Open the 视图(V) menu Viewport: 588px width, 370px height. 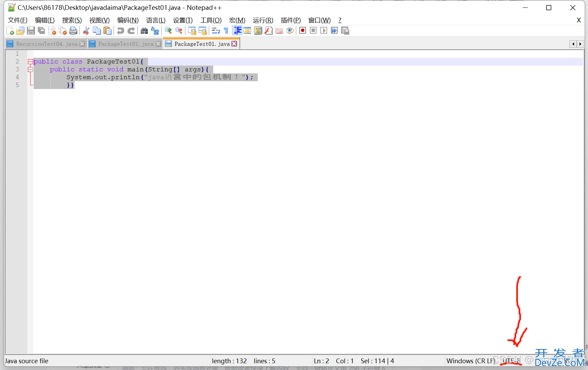coord(99,20)
